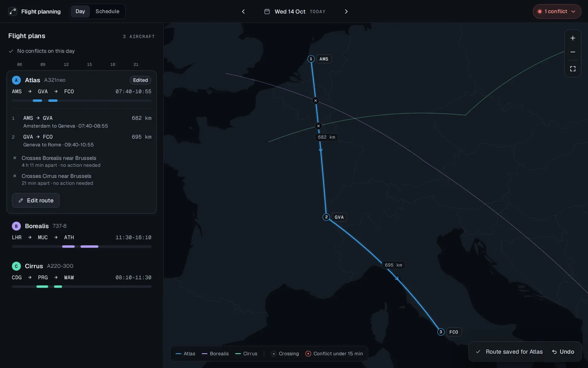Switch to the Schedule view tab
Screen dimensions: 588x368
pyautogui.click(x=107, y=11)
